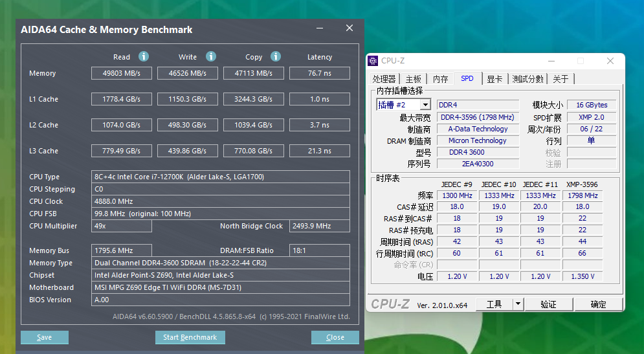The height and width of the screenshot is (354, 644).
Task: Switch to the 处理器 tab in CPU-Z
Action: (384, 79)
